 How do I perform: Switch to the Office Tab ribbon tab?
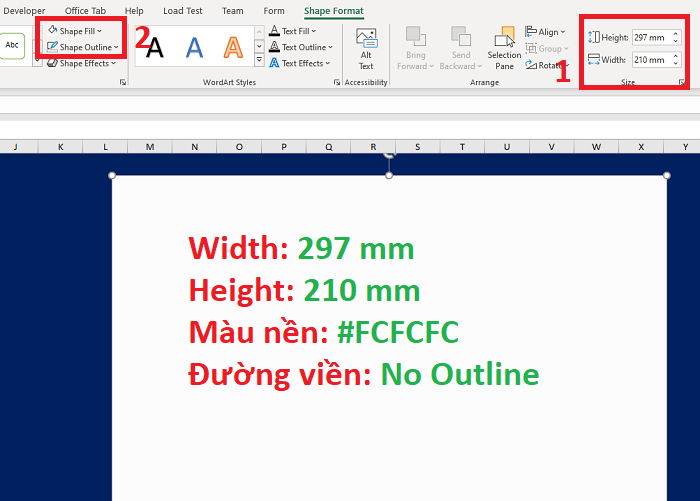(85, 11)
